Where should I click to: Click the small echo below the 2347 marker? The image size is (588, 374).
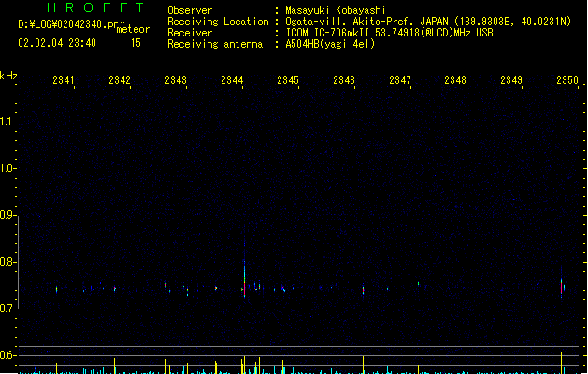419,284
